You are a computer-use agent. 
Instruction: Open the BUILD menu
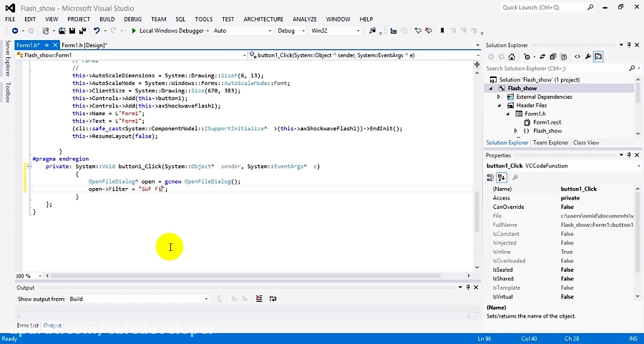point(107,19)
